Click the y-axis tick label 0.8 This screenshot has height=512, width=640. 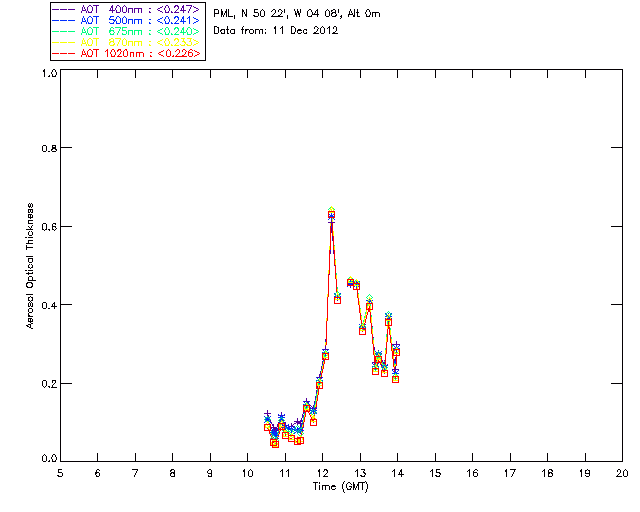click(x=49, y=148)
